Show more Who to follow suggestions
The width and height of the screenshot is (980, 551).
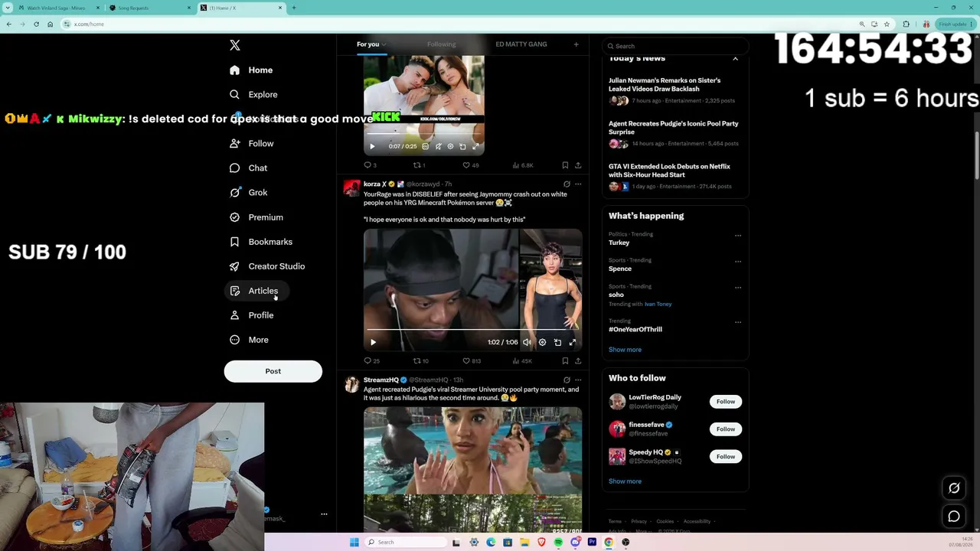pos(625,481)
